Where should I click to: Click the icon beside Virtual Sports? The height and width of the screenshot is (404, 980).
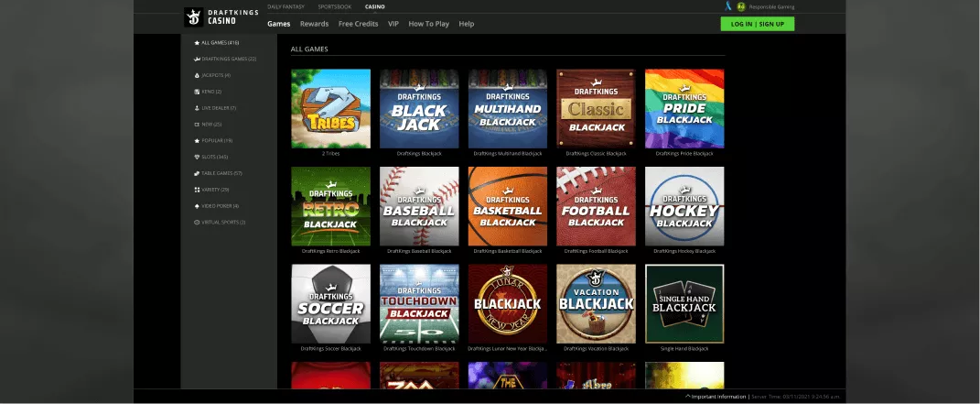click(197, 222)
